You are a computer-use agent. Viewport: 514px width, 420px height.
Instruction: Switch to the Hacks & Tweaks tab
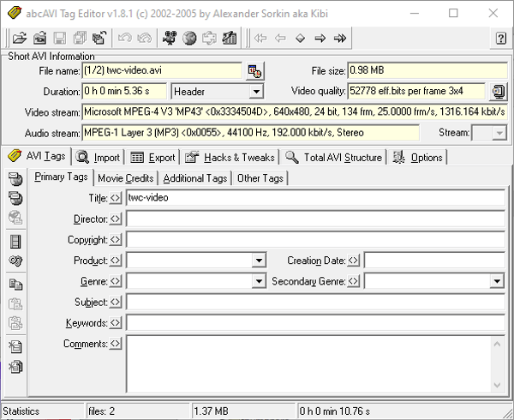[230, 158]
